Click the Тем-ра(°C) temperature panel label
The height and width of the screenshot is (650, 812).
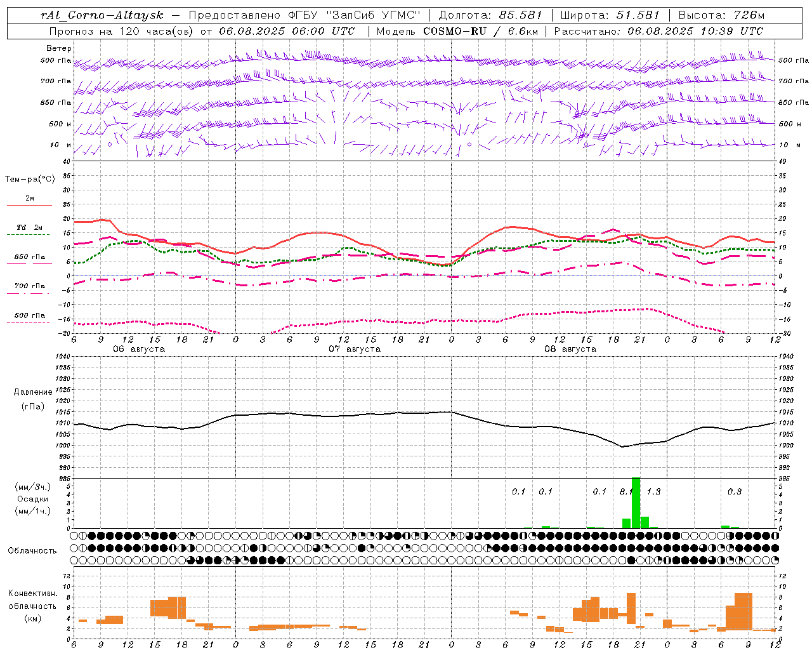(x=30, y=180)
